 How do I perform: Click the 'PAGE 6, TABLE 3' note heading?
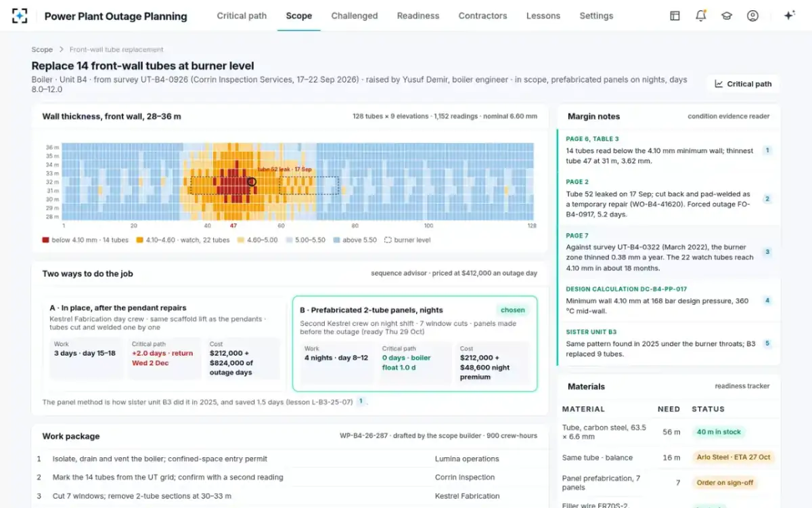(592, 139)
